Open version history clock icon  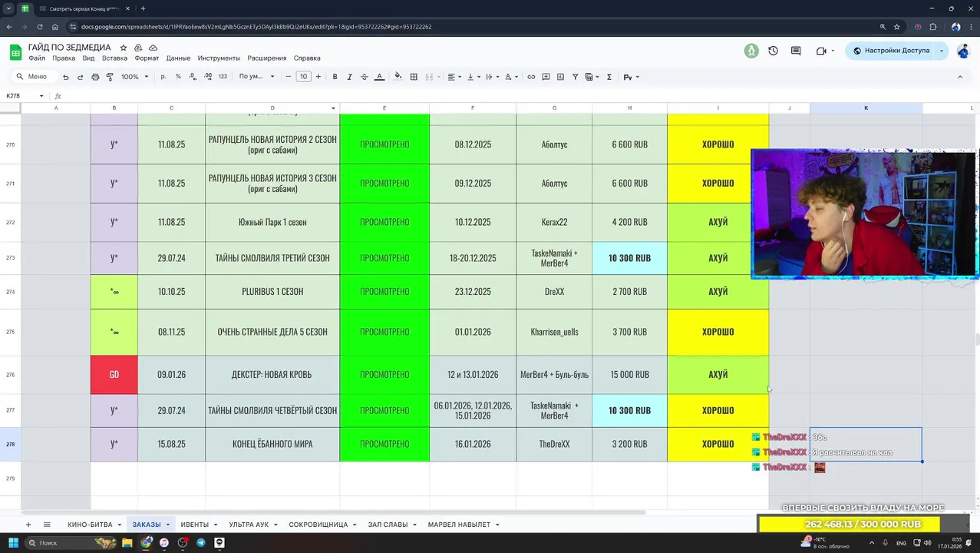(x=773, y=51)
